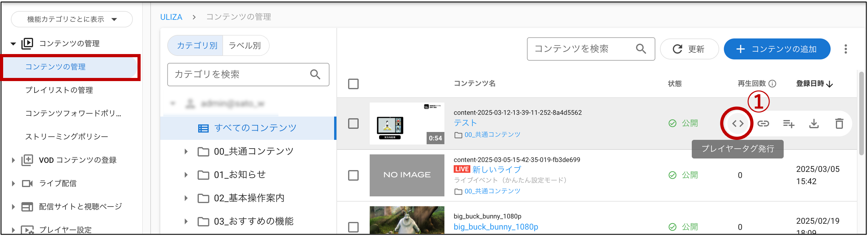Click the magnifier icon in カテゴリを検索 box
868x236 pixels.
315,74
